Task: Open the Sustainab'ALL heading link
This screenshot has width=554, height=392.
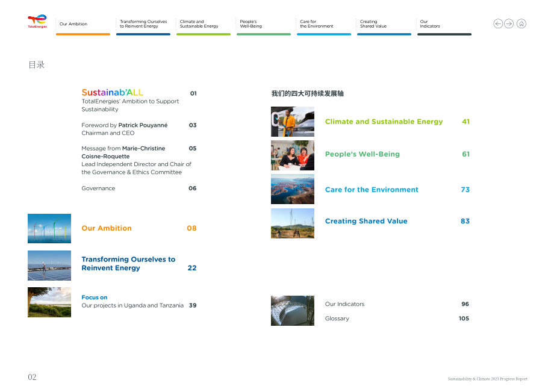Action: (x=113, y=93)
